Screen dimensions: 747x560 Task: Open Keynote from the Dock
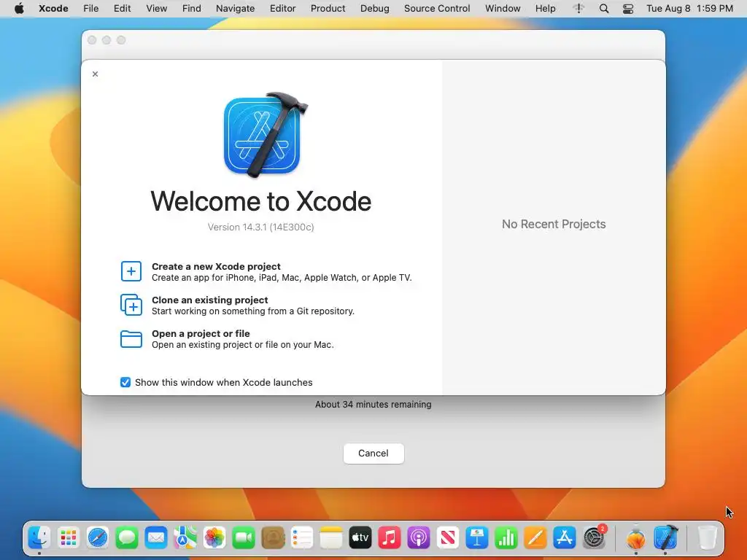[x=477, y=538]
